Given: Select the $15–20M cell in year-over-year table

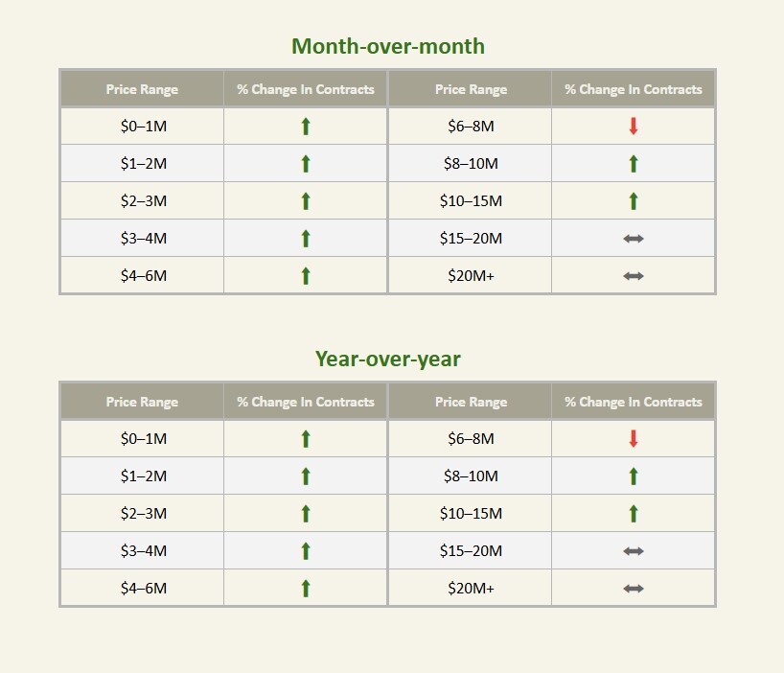Looking at the screenshot, I should point(471,551).
